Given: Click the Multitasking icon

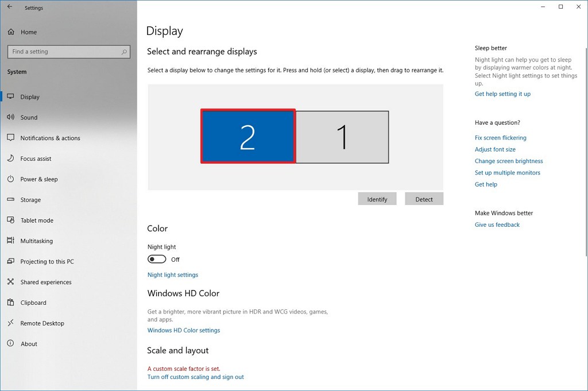Looking at the screenshot, I should (x=10, y=241).
